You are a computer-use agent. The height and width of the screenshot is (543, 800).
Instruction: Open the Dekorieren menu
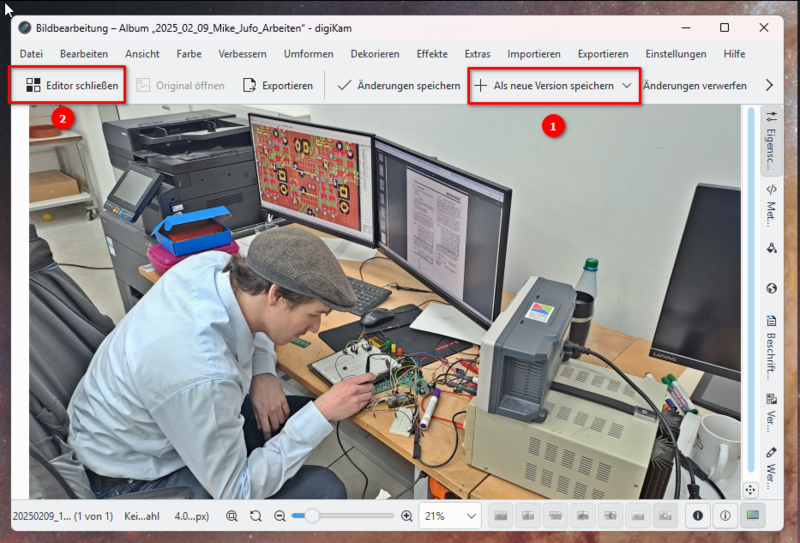coord(375,54)
